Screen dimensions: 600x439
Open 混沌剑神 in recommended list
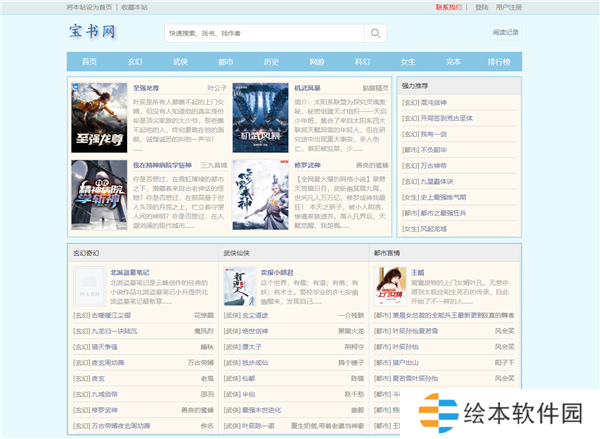(x=426, y=102)
